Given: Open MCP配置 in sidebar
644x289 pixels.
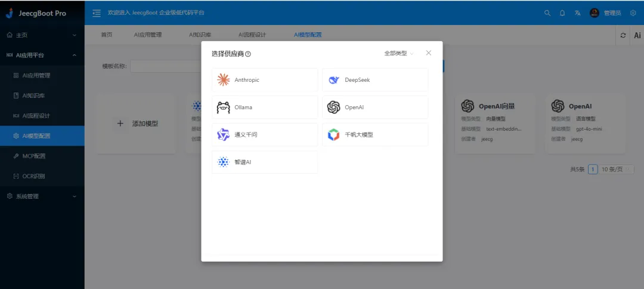Looking at the screenshot, I should (x=42, y=156).
